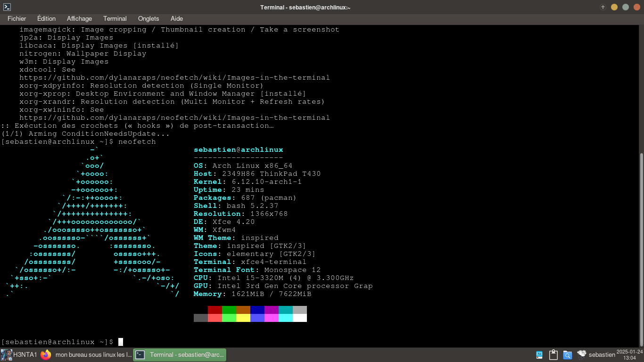Screen dimensions: 644x362
Task: Click the 'w3m: Display Images' line
Action: point(64,61)
